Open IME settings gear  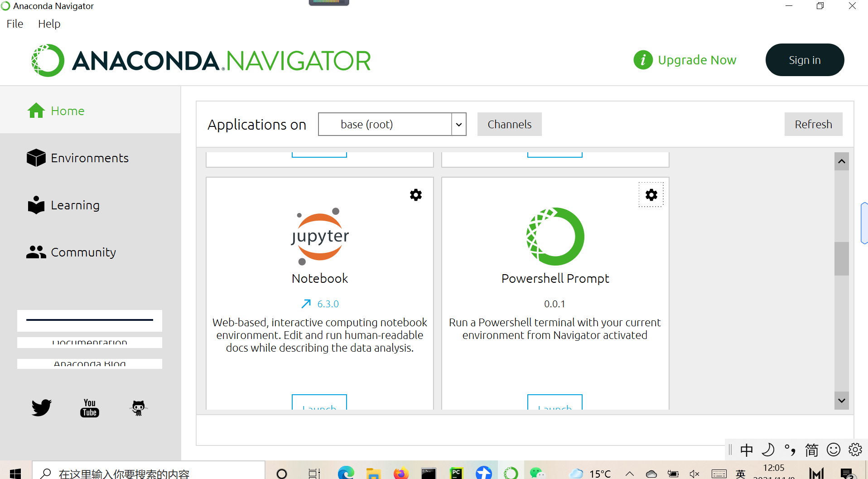(x=855, y=450)
